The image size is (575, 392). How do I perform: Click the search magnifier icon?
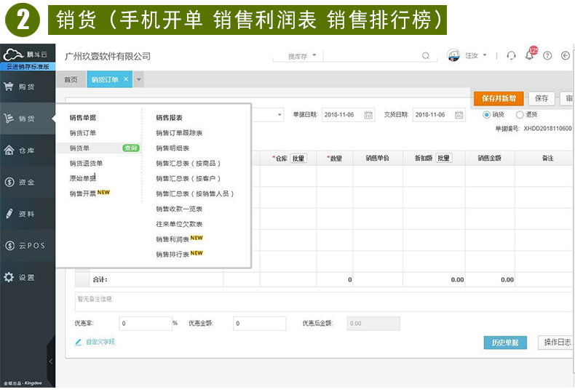tap(426, 56)
